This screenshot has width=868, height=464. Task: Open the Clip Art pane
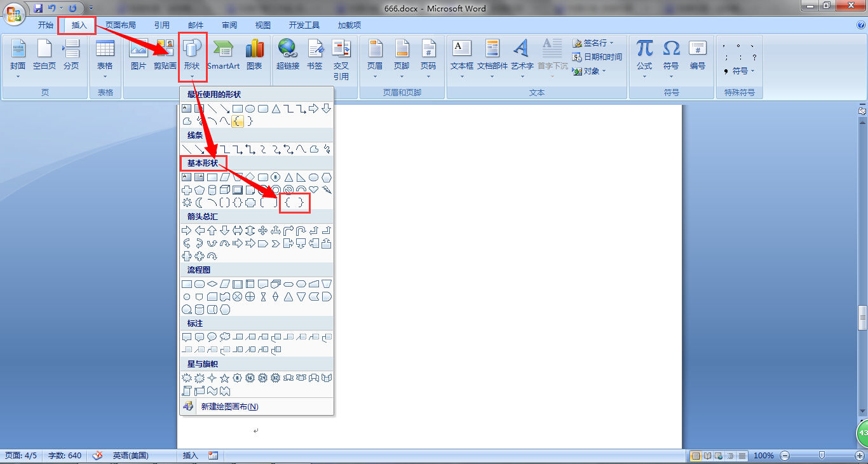165,55
